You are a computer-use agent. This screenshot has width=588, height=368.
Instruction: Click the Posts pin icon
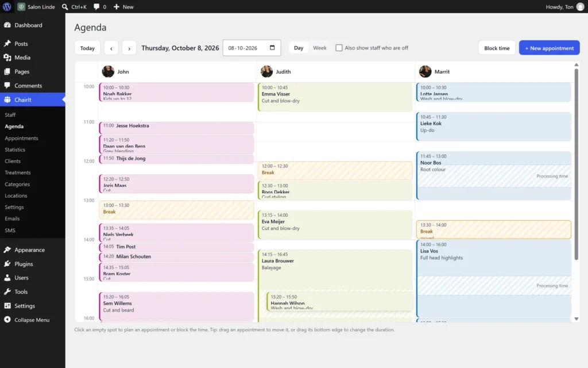(x=7, y=44)
